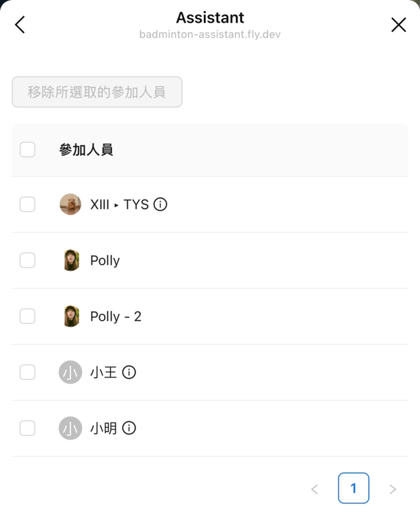Check the 小王 participant checkbox
The width and height of the screenshot is (420, 525).
27,373
